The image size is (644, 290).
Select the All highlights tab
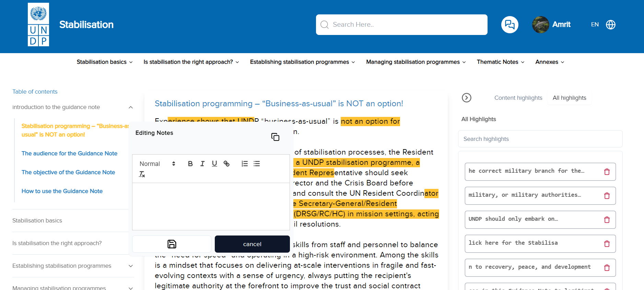[569, 98]
